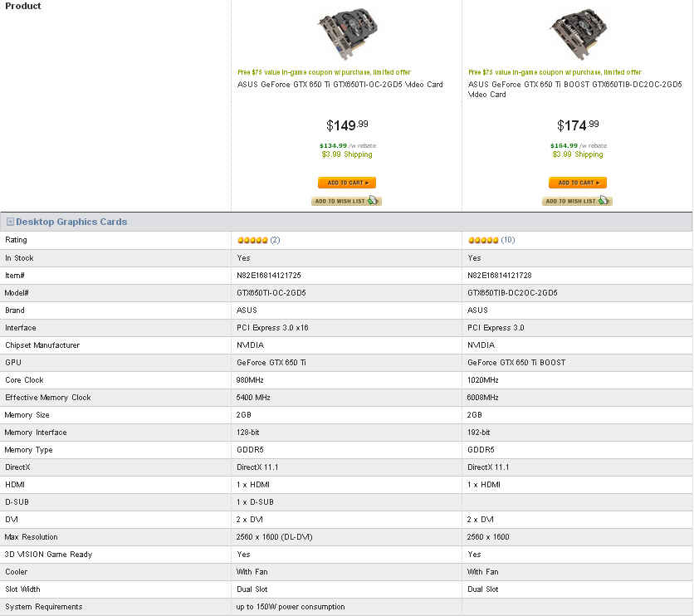Open the (2) review count link
This screenshot has height=616, width=694.
tap(275, 240)
